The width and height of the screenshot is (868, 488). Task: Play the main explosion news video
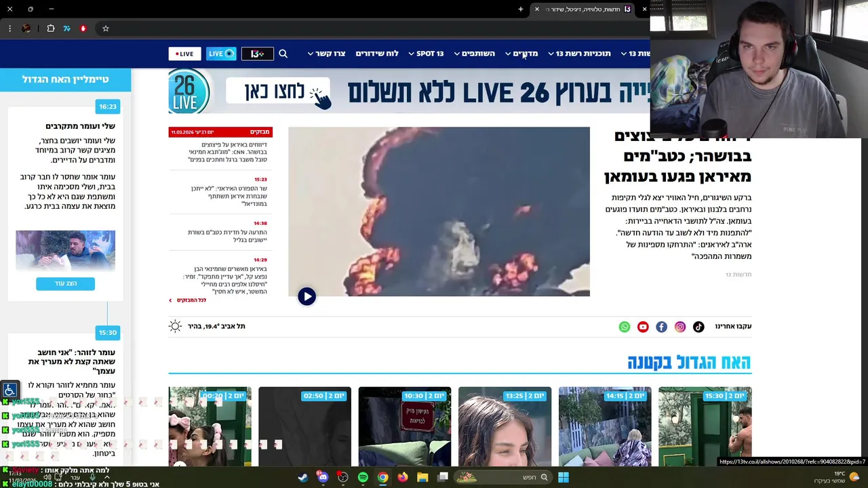click(x=307, y=296)
